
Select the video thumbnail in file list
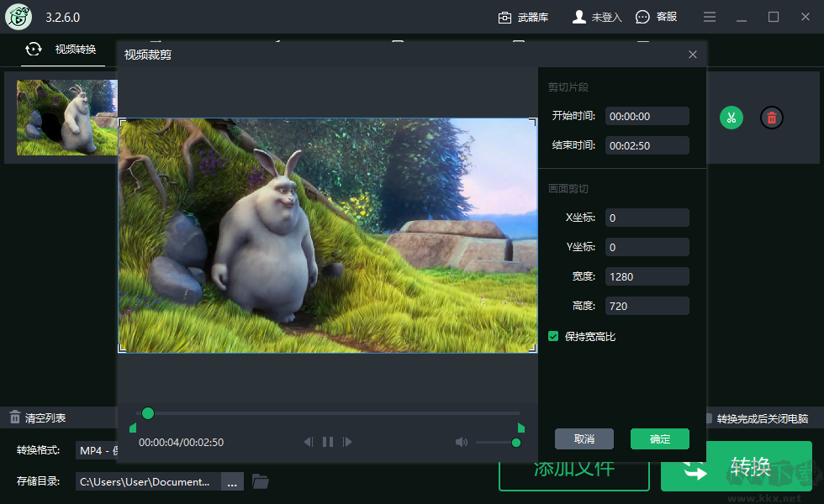(x=67, y=118)
